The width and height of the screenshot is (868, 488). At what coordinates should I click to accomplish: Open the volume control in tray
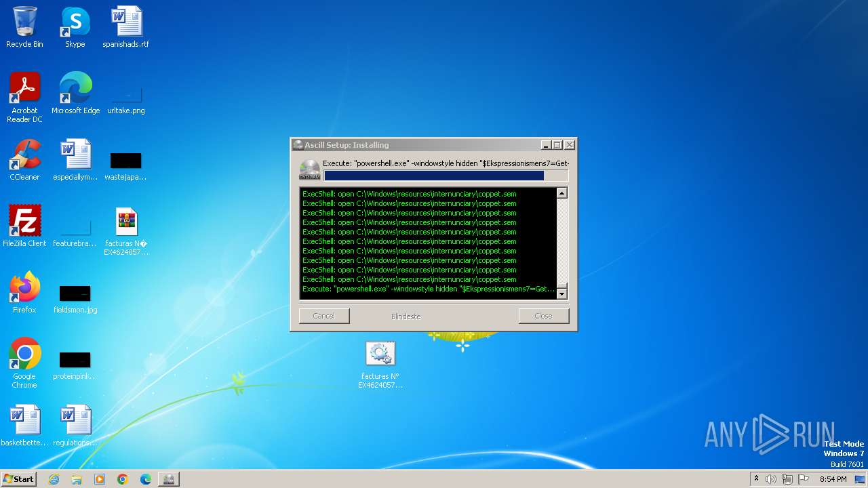click(x=771, y=479)
